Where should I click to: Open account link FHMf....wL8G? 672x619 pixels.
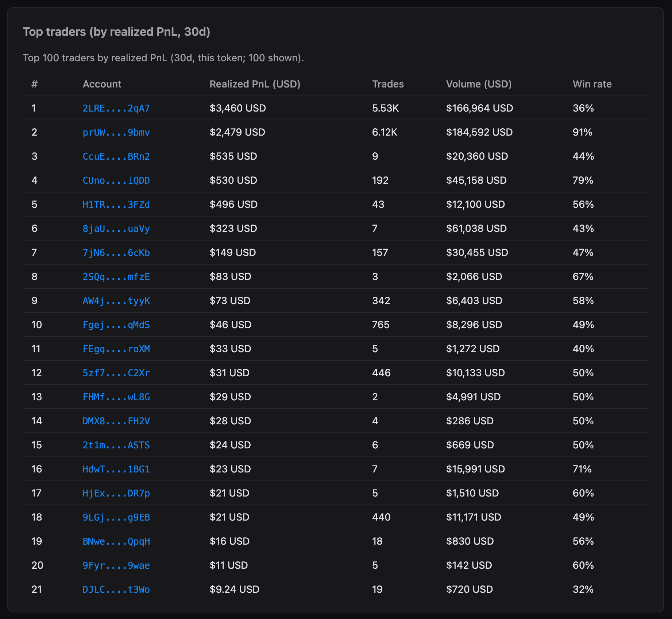pos(116,397)
